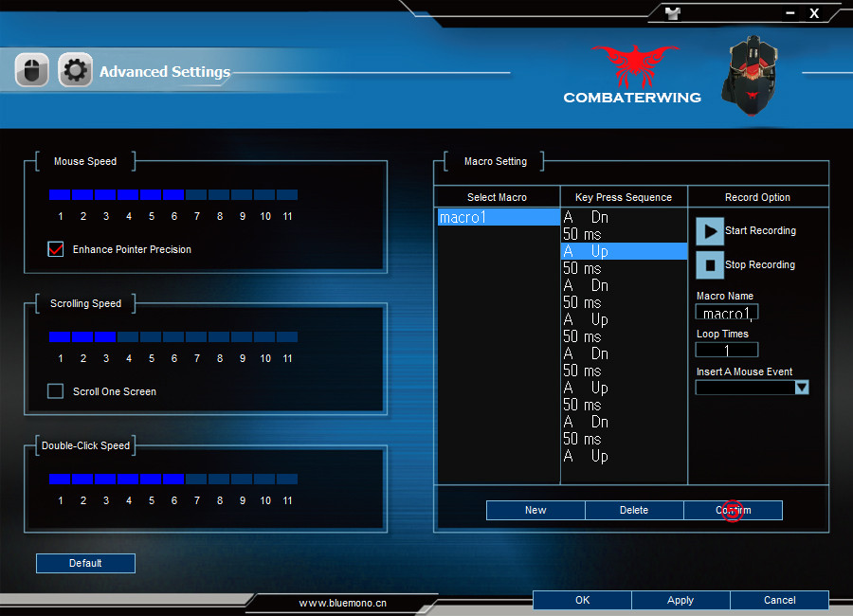Image resolution: width=853 pixels, height=616 pixels.
Task: Select the first 'A Dn' sequence entry
Action: (x=624, y=217)
